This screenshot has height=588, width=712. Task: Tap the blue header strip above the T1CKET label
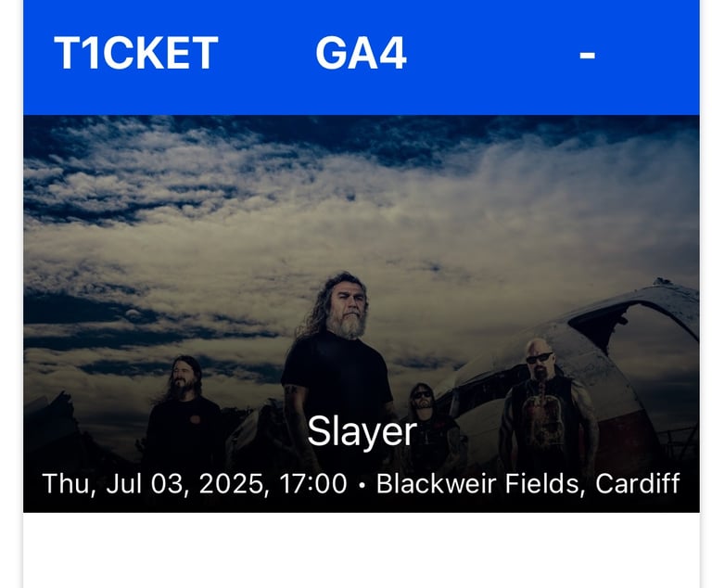coord(136,16)
